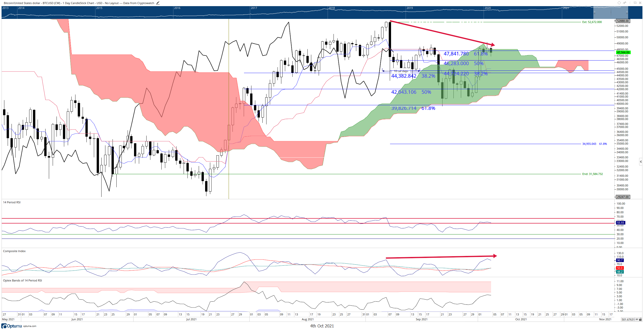Image resolution: width=644 pixels, height=330 pixels.
Task: Click the '4th Oct 2021' date caption
Action: click(322, 326)
